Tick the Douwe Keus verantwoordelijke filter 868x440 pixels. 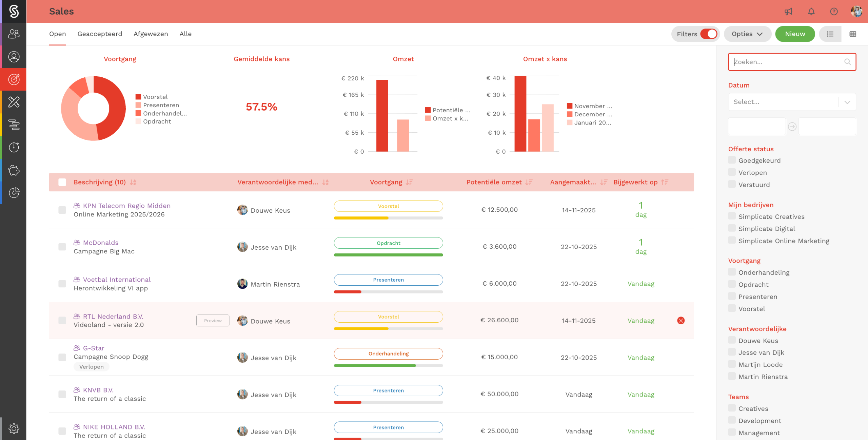732,340
